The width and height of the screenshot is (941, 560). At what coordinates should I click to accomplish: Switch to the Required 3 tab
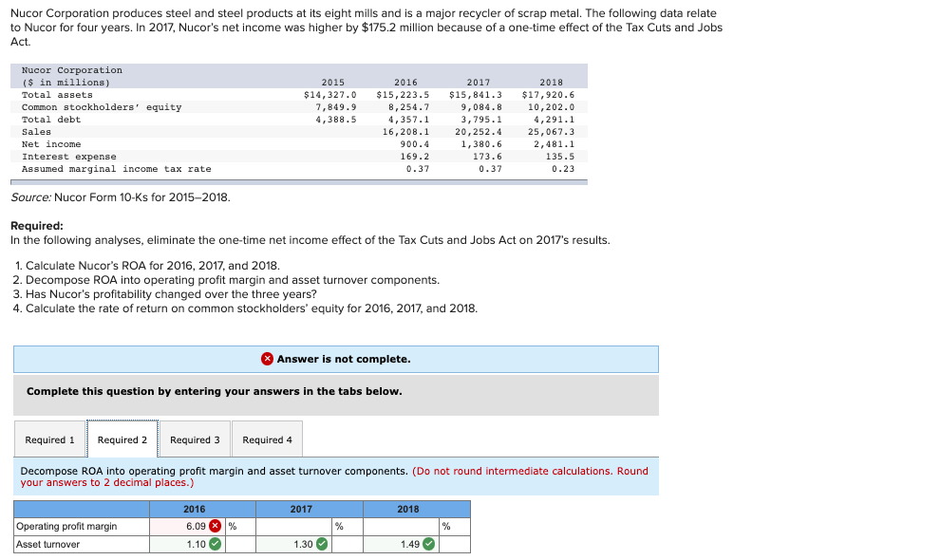click(195, 439)
